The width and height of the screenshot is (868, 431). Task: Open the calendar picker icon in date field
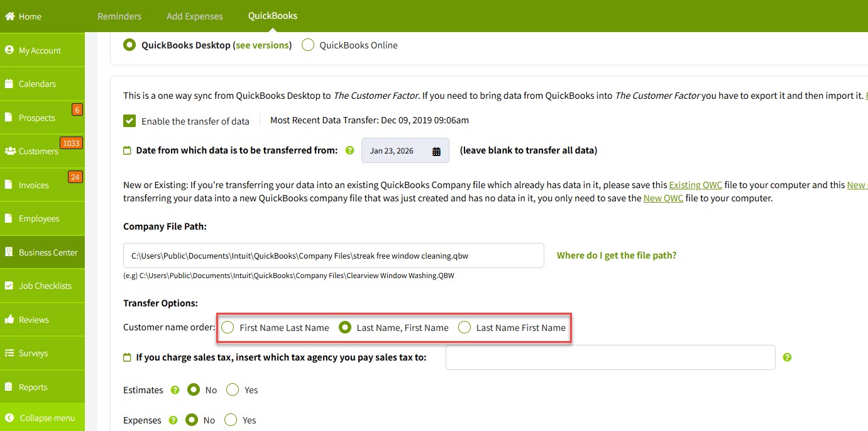click(x=437, y=151)
